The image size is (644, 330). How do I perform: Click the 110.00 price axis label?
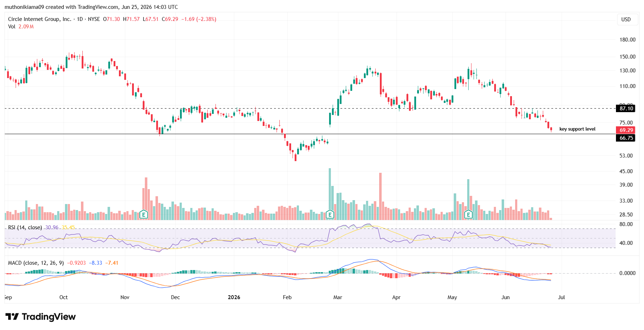627,86
